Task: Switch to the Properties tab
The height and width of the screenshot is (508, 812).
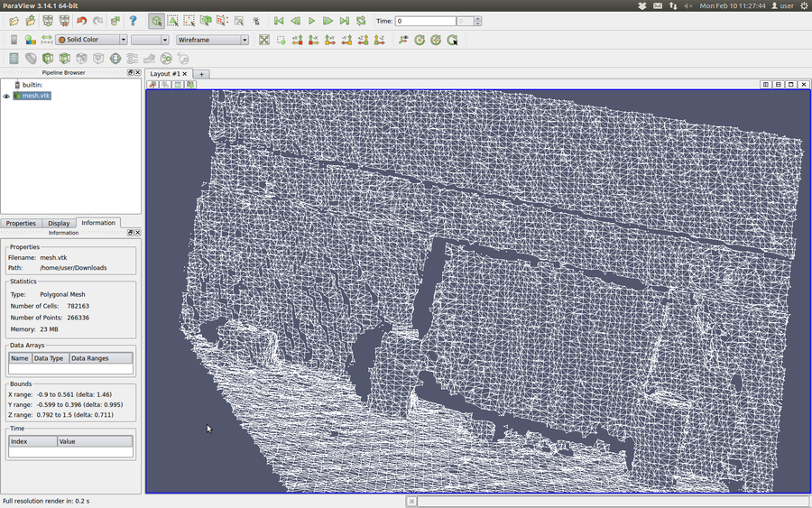Action: click(21, 223)
